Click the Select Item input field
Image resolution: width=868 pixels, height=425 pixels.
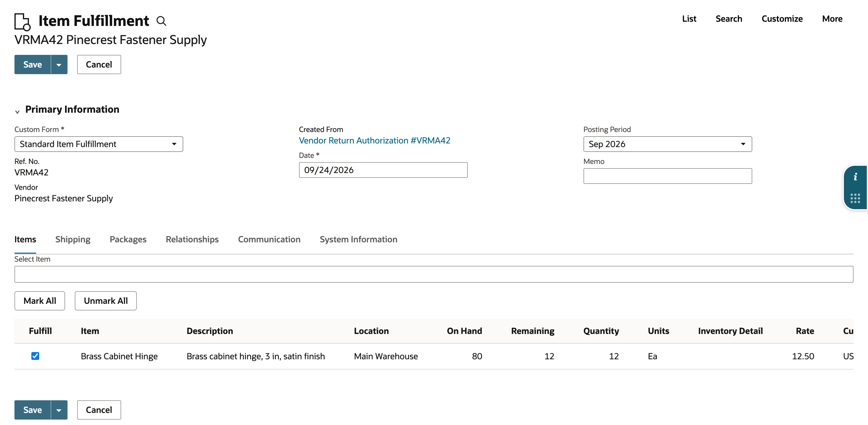pos(434,274)
